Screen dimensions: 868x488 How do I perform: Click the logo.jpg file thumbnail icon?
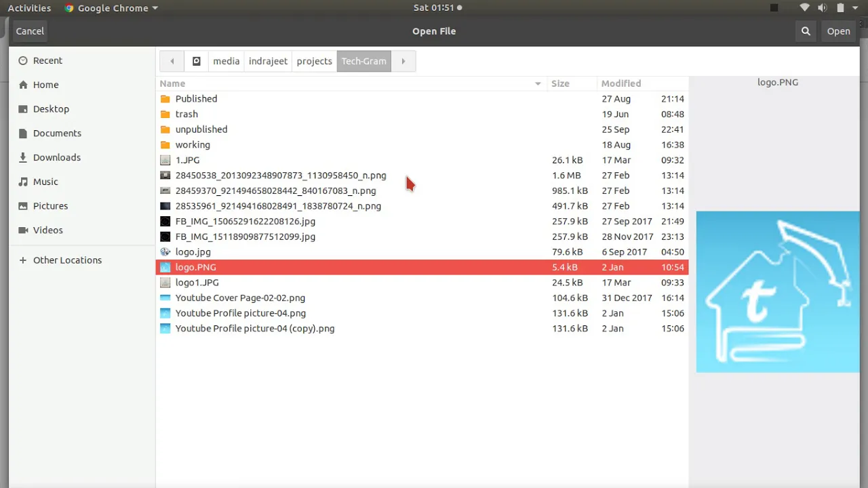(165, 252)
